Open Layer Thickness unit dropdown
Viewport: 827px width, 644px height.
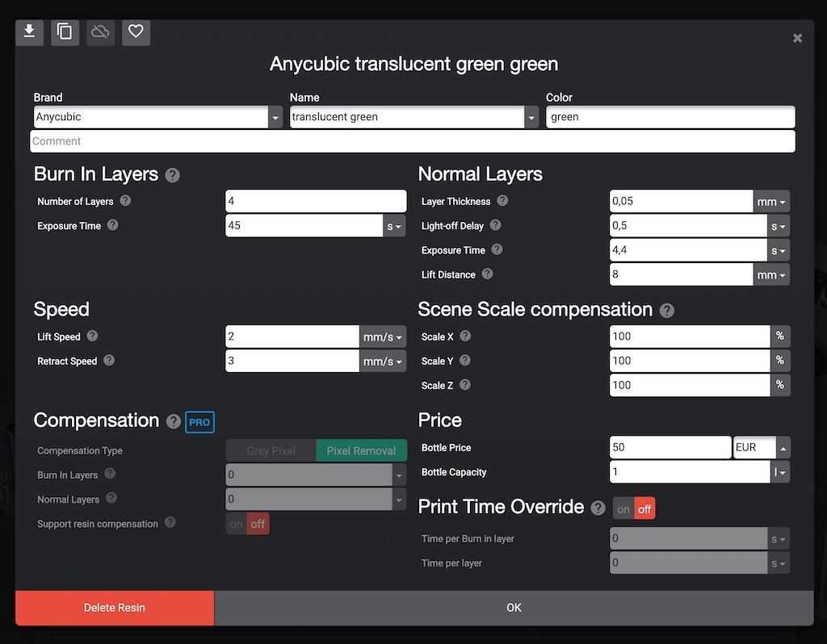[771, 201]
